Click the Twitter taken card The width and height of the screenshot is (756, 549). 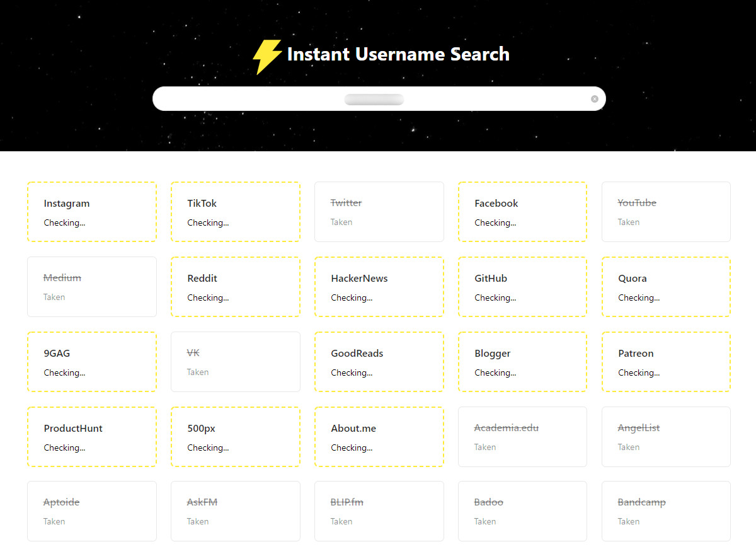(379, 212)
